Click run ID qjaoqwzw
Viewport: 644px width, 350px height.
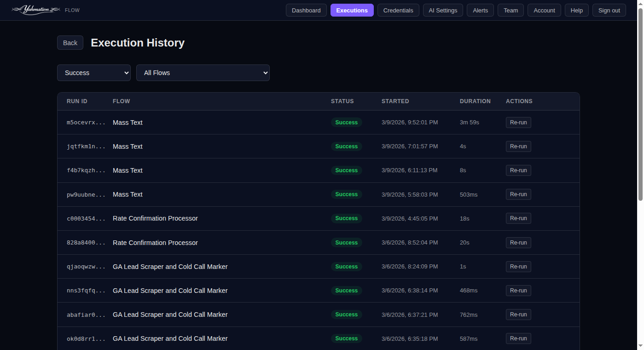86,267
